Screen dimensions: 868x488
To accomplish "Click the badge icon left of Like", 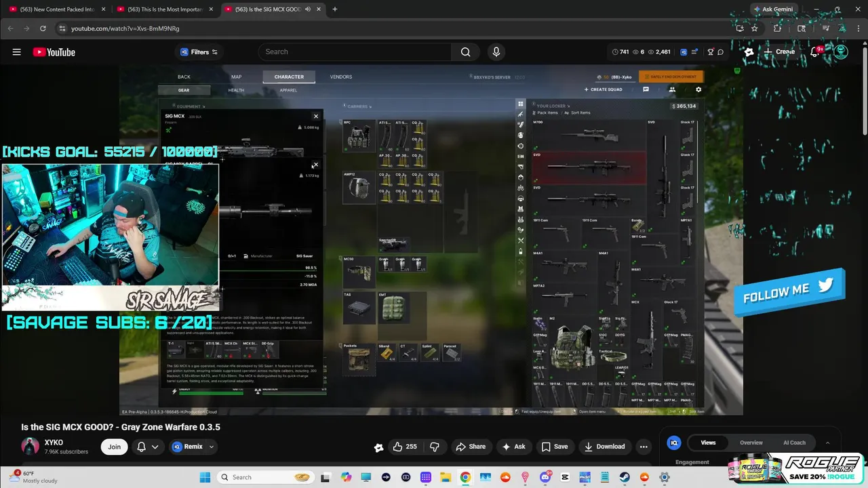I will [x=378, y=447].
